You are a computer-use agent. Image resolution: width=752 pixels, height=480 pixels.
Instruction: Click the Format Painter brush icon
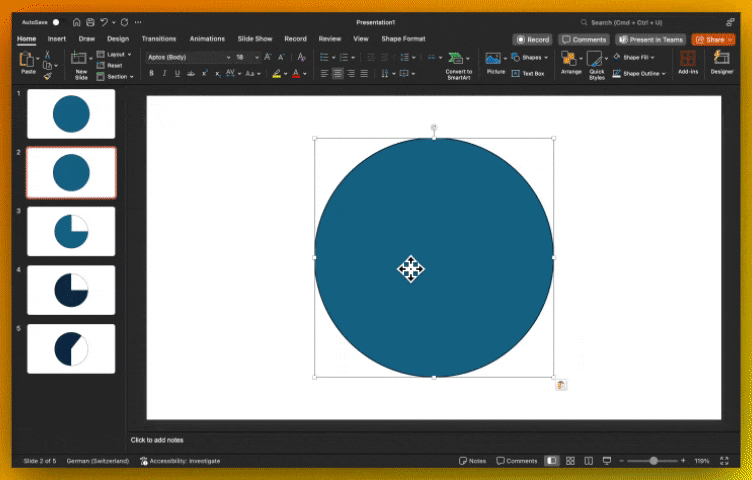point(47,76)
